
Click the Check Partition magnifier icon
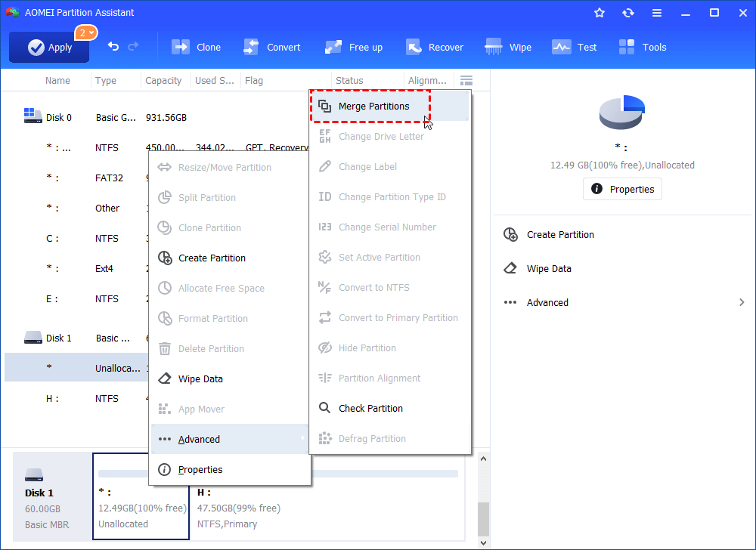[x=325, y=408]
